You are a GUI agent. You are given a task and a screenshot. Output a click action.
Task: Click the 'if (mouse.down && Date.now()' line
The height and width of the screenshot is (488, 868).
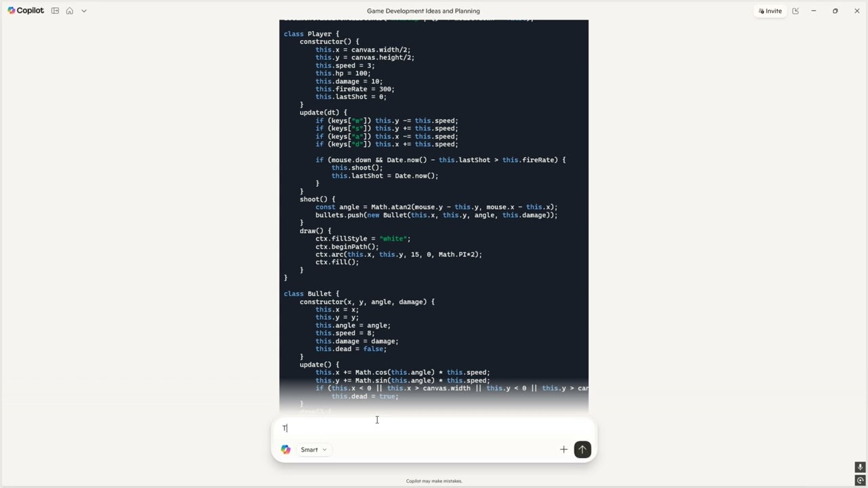441,160
